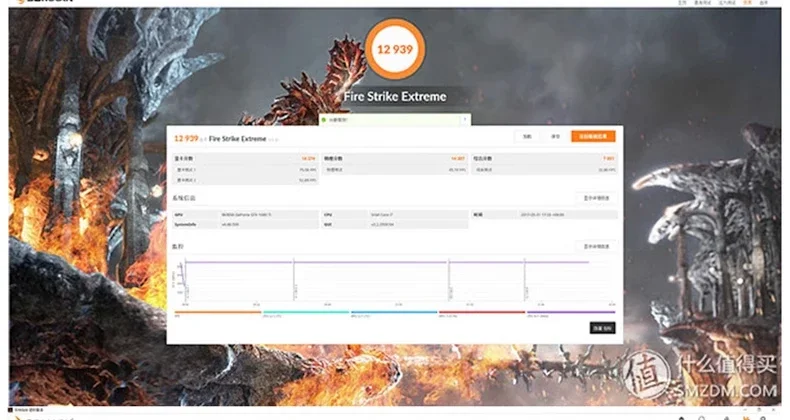The image size is (790, 420).
Task: Toggle the teal legend bar under the graph
Action: (x=305, y=312)
